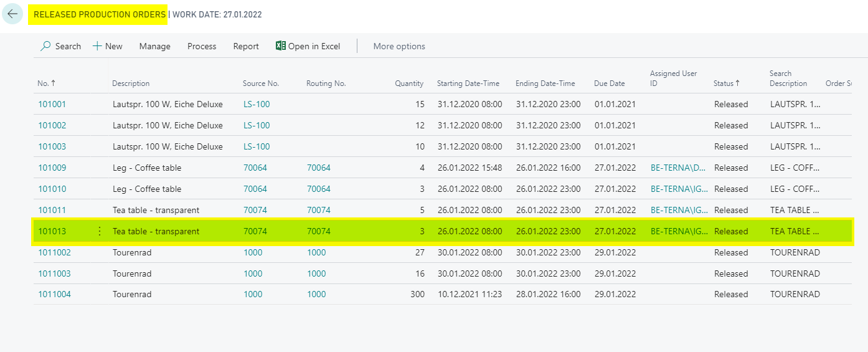Open production order 101010
Image resolution: width=868 pixels, height=352 pixels.
(52, 189)
